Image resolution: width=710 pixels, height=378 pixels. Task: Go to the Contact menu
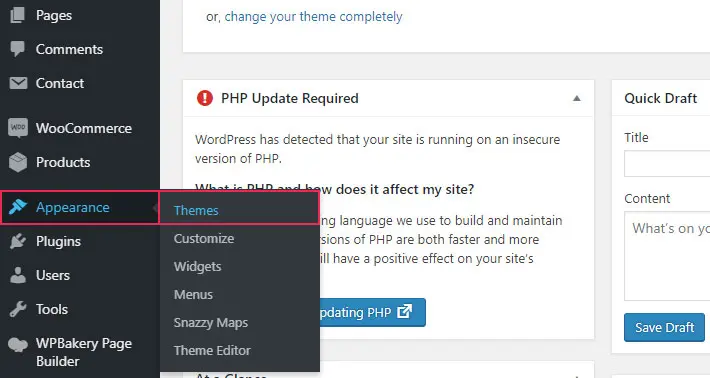click(60, 83)
